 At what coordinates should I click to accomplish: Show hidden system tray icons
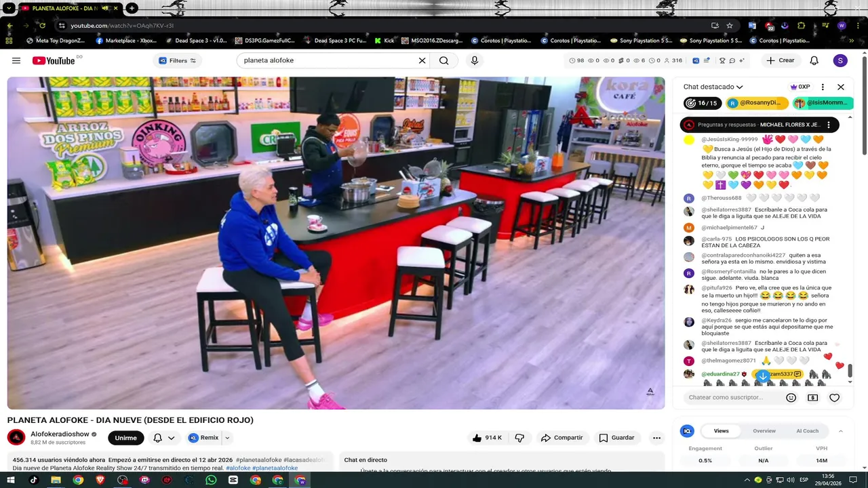(x=747, y=480)
